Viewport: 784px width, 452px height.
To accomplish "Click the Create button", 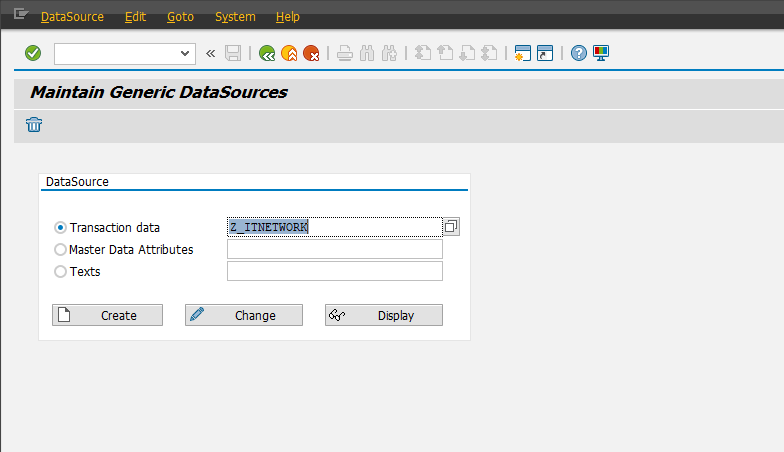I will click(x=108, y=315).
